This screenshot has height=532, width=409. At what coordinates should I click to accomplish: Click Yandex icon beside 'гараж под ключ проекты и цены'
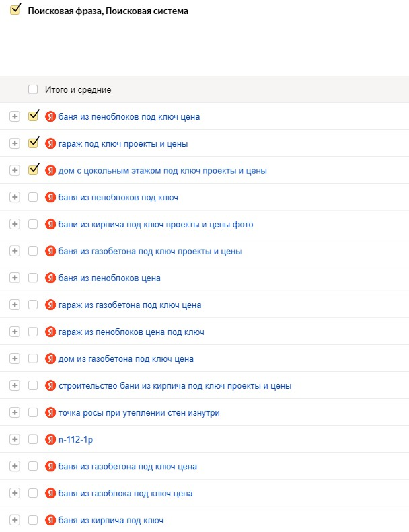pos(50,143)
